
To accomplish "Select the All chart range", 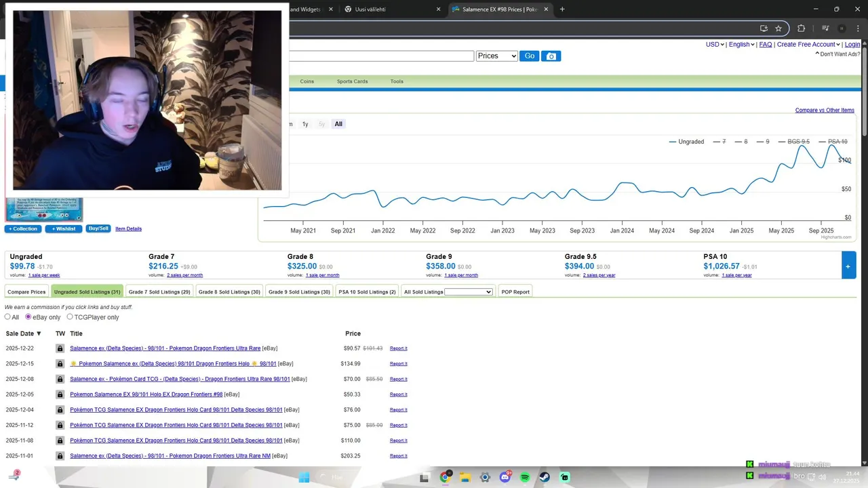I will 338,124.
